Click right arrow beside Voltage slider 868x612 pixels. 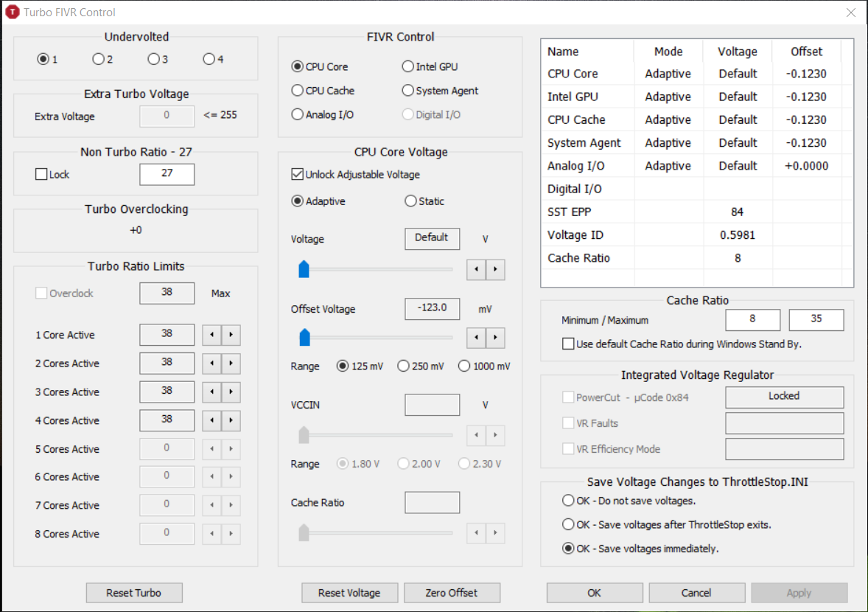click(495, 269)
